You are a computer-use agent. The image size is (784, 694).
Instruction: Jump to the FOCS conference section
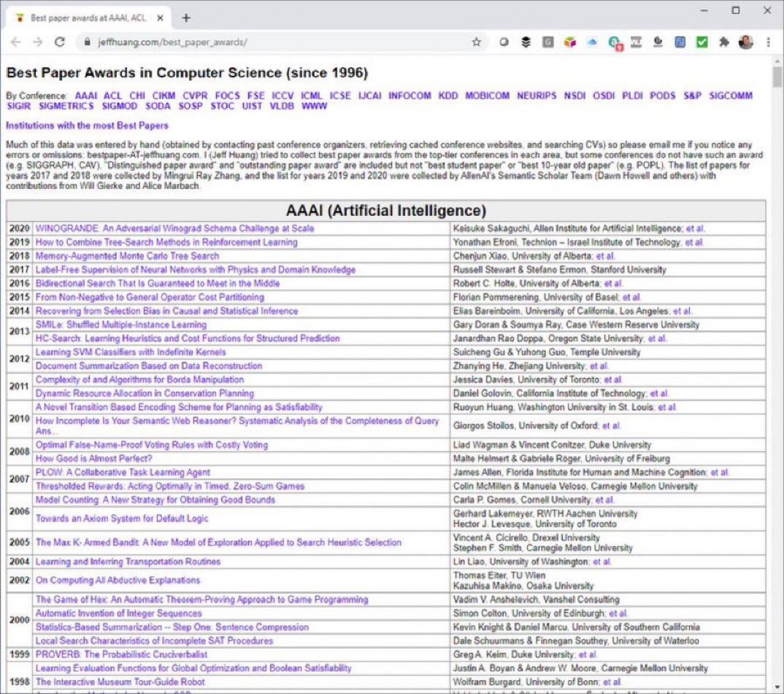pyautogui.click(x=228, y=96)
